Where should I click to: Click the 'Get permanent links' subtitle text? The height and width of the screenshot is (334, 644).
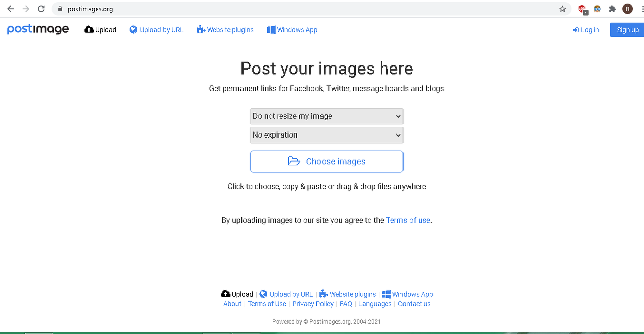point(327,88)
